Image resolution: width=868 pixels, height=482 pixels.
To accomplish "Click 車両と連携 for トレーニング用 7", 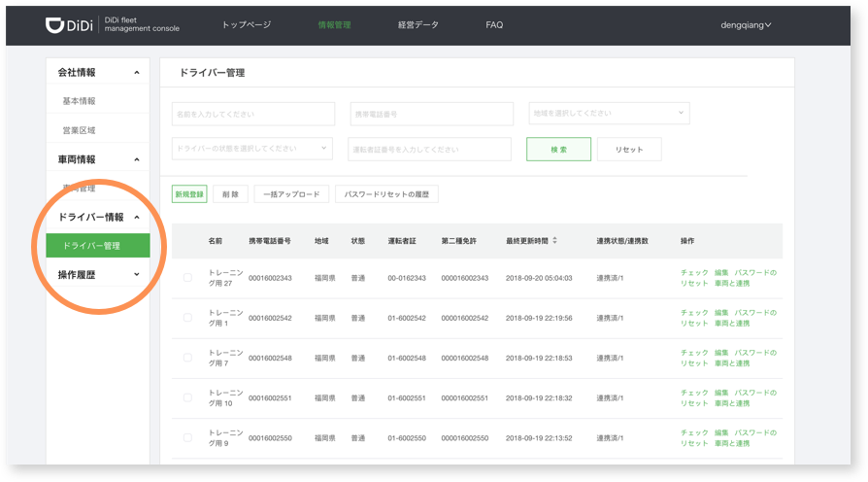I will (x=732, y=362).
